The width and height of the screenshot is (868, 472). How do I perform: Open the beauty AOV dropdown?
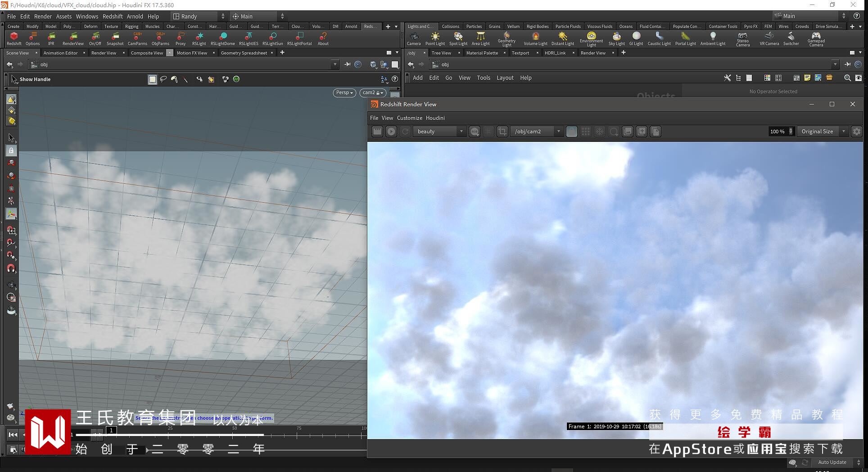pyautogui.click(x=439, y=132)
